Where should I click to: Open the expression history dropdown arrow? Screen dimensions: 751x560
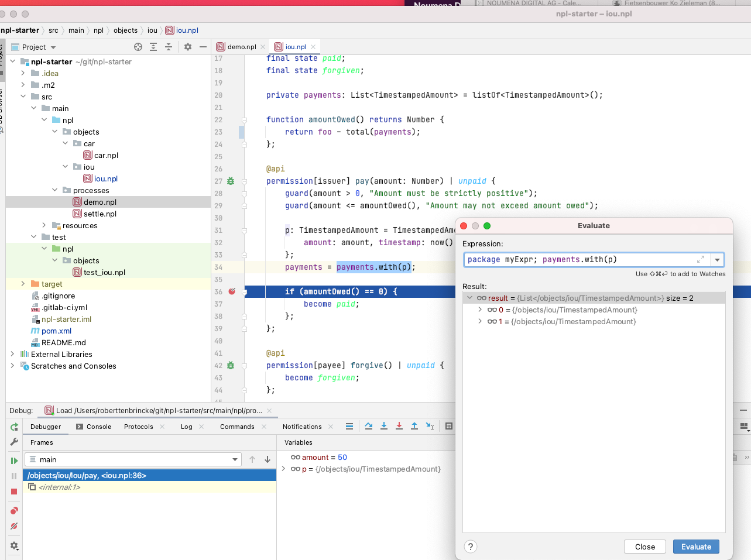coord(717,260)
